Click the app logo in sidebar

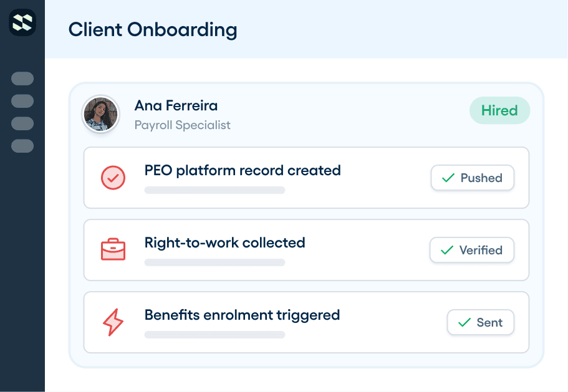coord(22,22)
